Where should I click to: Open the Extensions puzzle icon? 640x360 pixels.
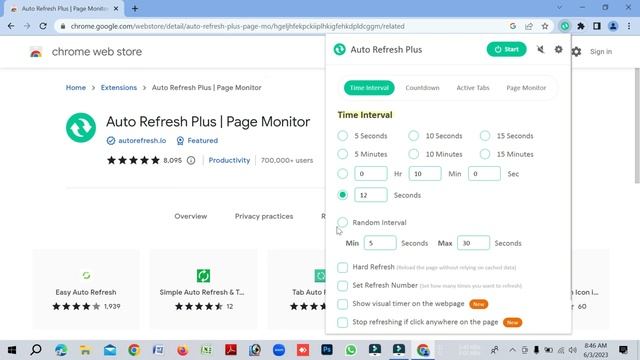pyautogui.click(x=581, y=26)
